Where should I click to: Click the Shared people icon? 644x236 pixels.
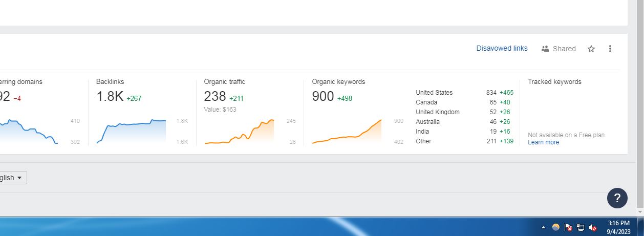click(x=545, y=49)
